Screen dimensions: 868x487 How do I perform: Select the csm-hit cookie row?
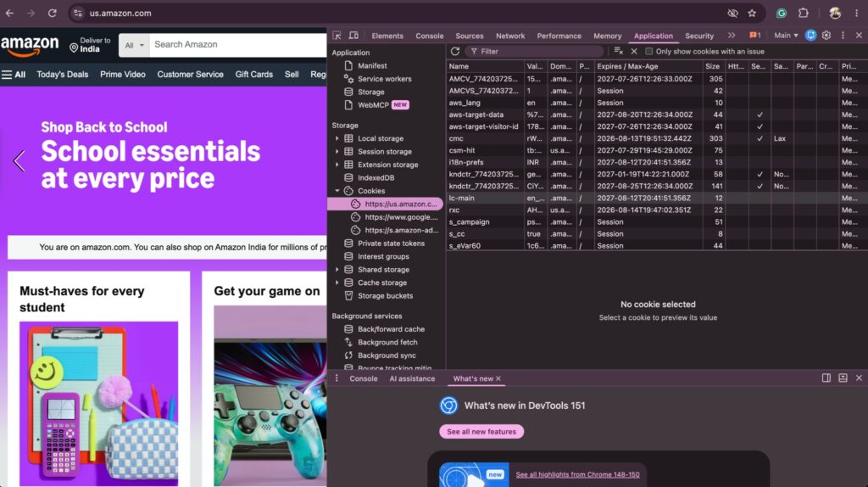pyautogui.click(x=657, y=150)
